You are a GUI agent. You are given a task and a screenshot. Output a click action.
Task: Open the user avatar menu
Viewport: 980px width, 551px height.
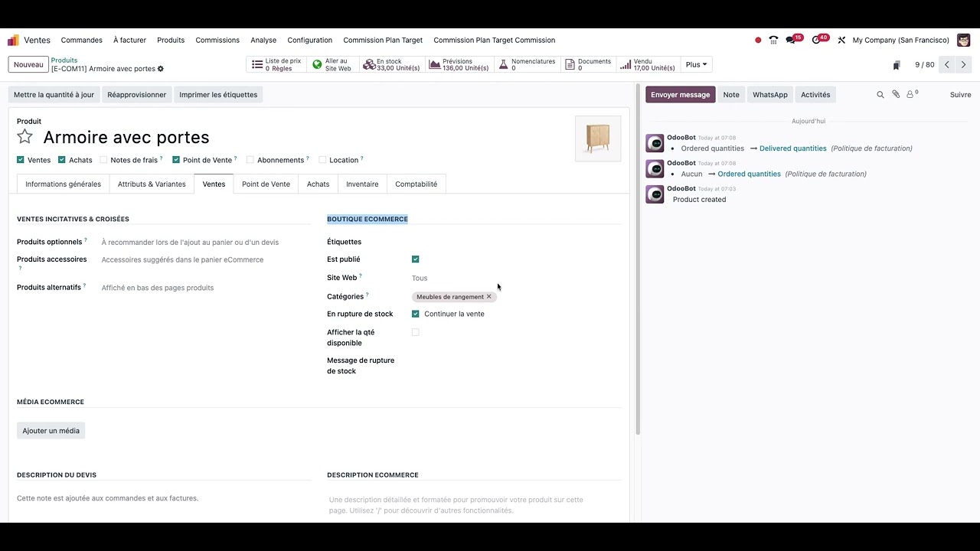[x=963, y=40]
